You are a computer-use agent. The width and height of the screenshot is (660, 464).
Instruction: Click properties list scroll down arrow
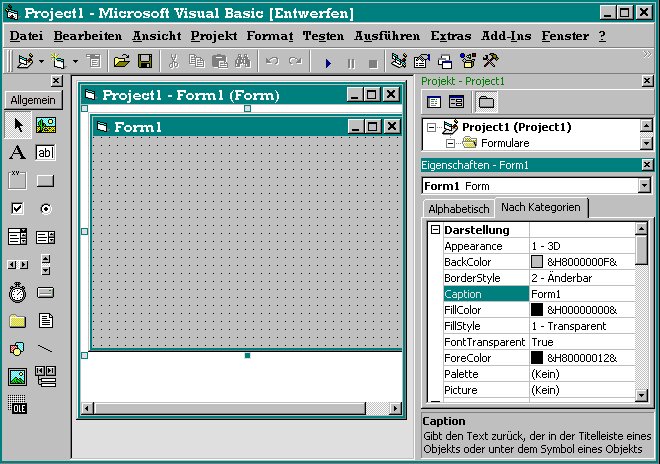coord(641,395)
